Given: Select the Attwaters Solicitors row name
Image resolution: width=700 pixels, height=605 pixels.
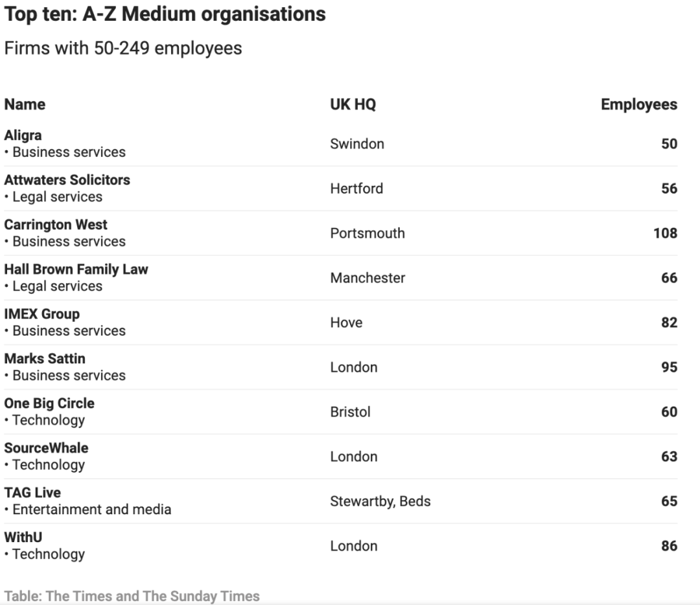Looking at the screenshot, I should click(67, 180).
